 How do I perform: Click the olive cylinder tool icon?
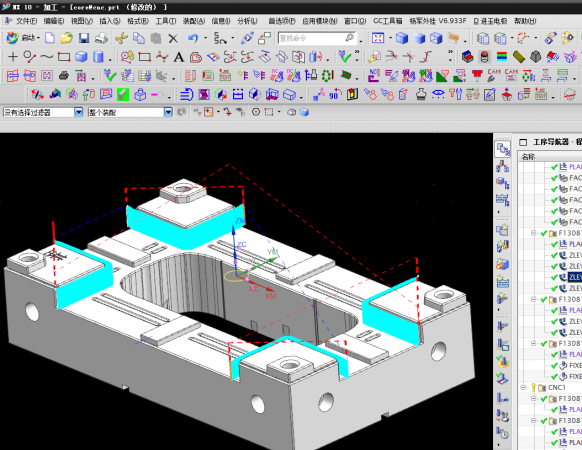click(519, 57)
